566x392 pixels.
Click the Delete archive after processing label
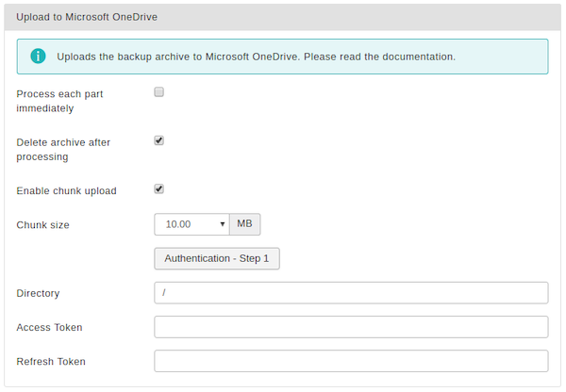tap(63, 149)
